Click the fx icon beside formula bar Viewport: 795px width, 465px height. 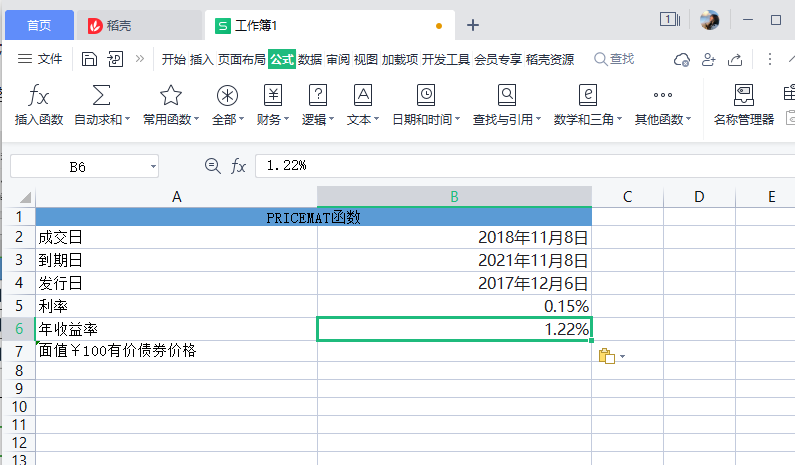point(238,166)
